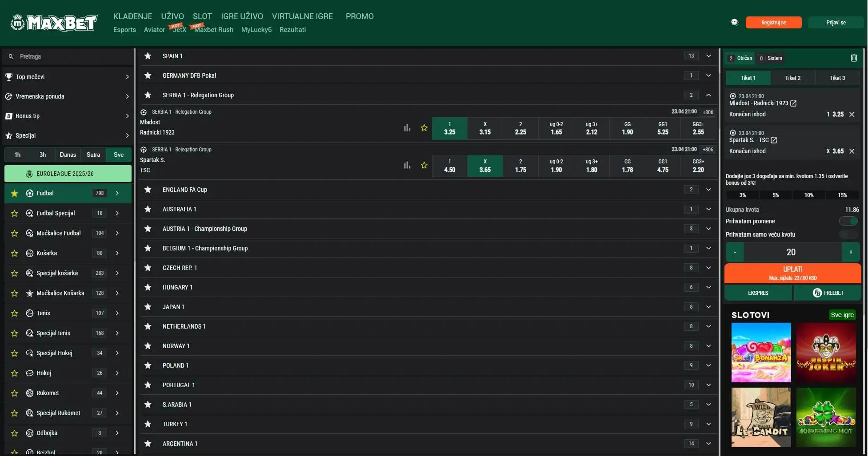This screenshot has height=456, width=868.
Task: Star the JAPAN 1 league
Action: [x=148, y=307]
